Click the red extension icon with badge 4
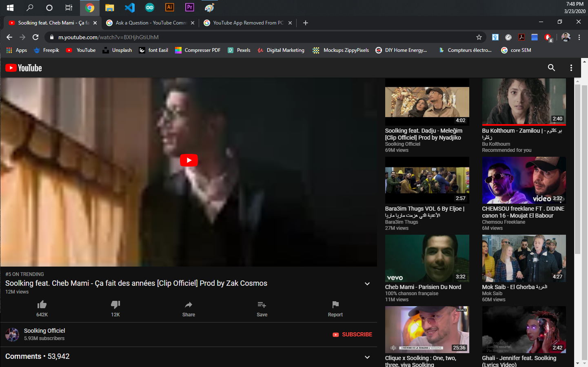 click(x=548, y=38)
